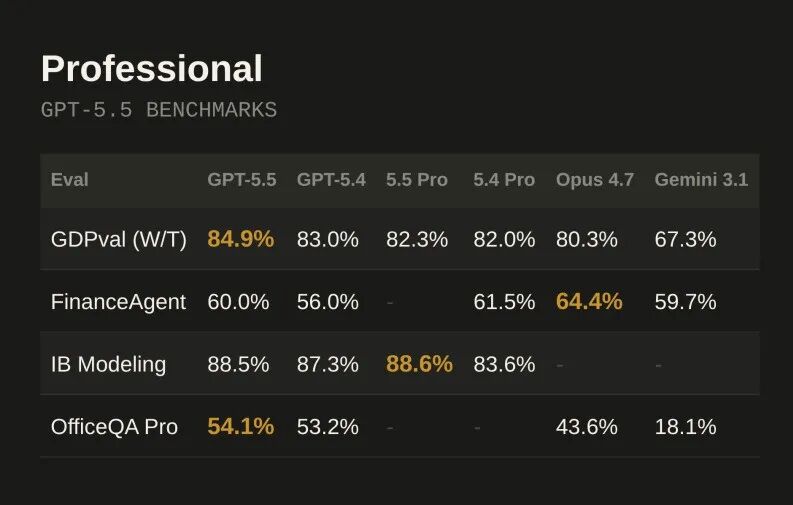Select the GDPval (W/T) row label
The width and height of the screenshot is (793, 505).
point(119,240)
